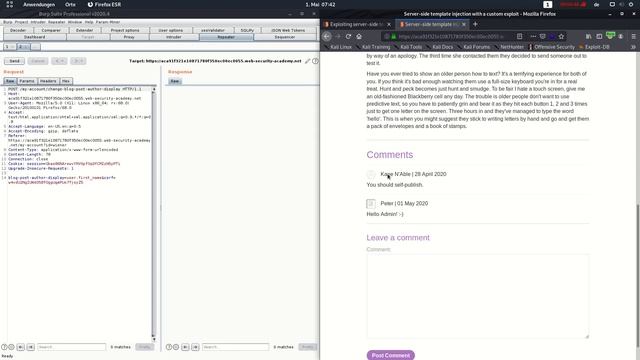
Task: Open a new Firefox tab with plus icon
Action: (x=475, y=24)
